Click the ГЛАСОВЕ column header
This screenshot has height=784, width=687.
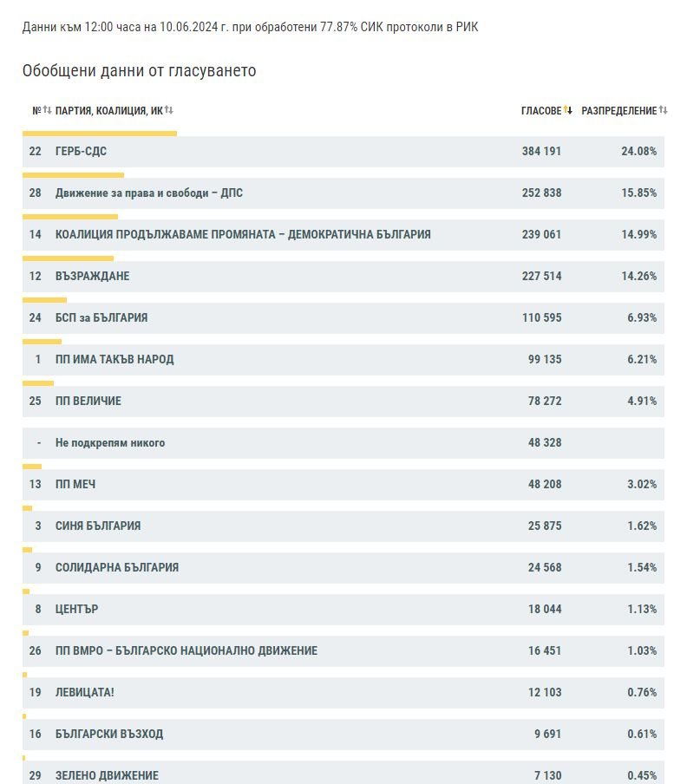point(541,110)
